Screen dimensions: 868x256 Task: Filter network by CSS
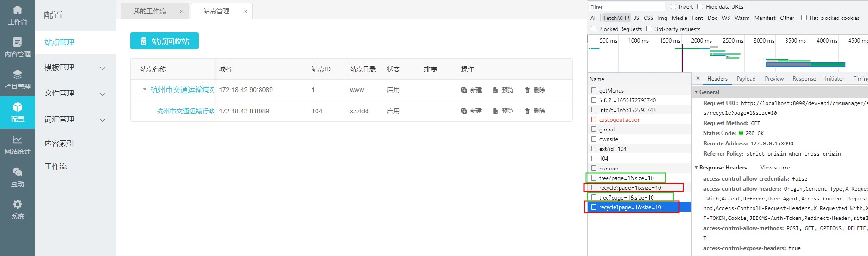coord(648,18)
